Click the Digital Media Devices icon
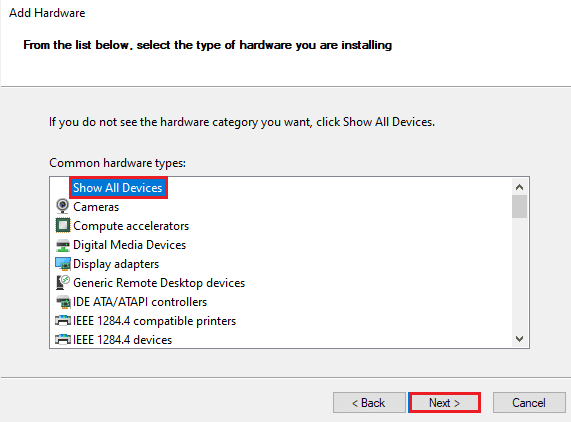This screenshot has width=571, height=422. 63,245
